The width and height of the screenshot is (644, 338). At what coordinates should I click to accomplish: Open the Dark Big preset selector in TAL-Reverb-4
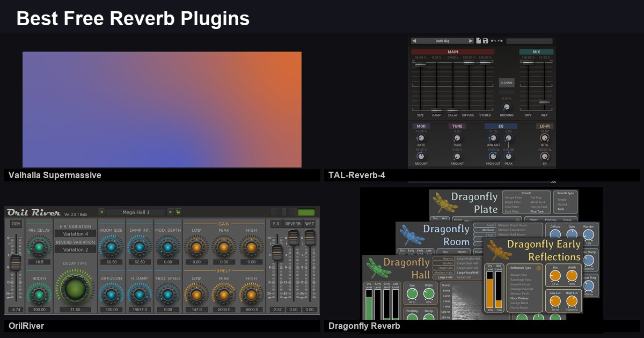click(443, 40)
